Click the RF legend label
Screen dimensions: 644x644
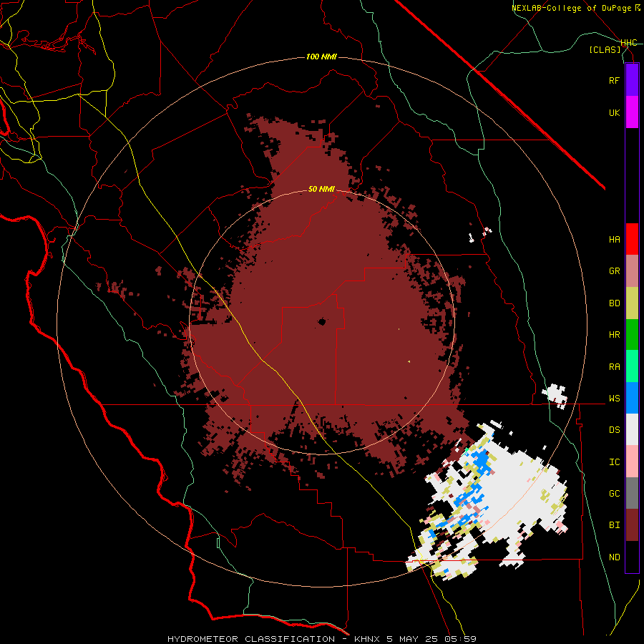coord(614,80)
